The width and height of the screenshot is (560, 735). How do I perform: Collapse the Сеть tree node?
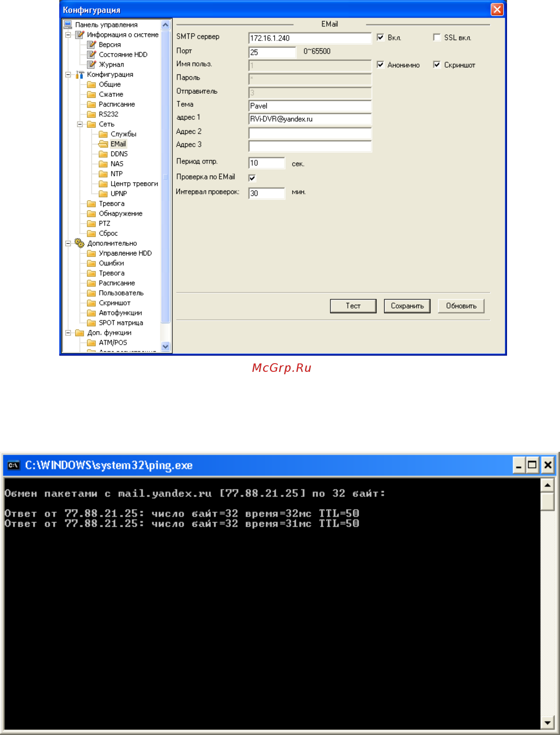pyautogui.click(x=80, y=124)
